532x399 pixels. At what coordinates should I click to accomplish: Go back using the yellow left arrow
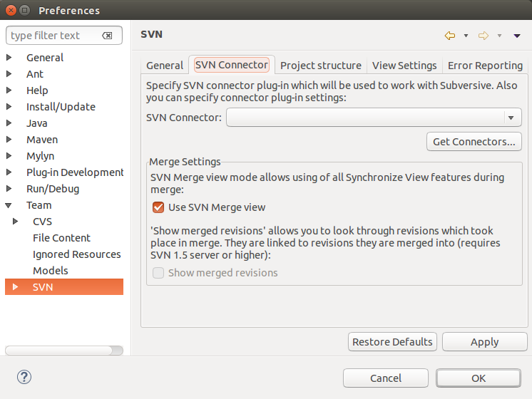pos(450,35)
